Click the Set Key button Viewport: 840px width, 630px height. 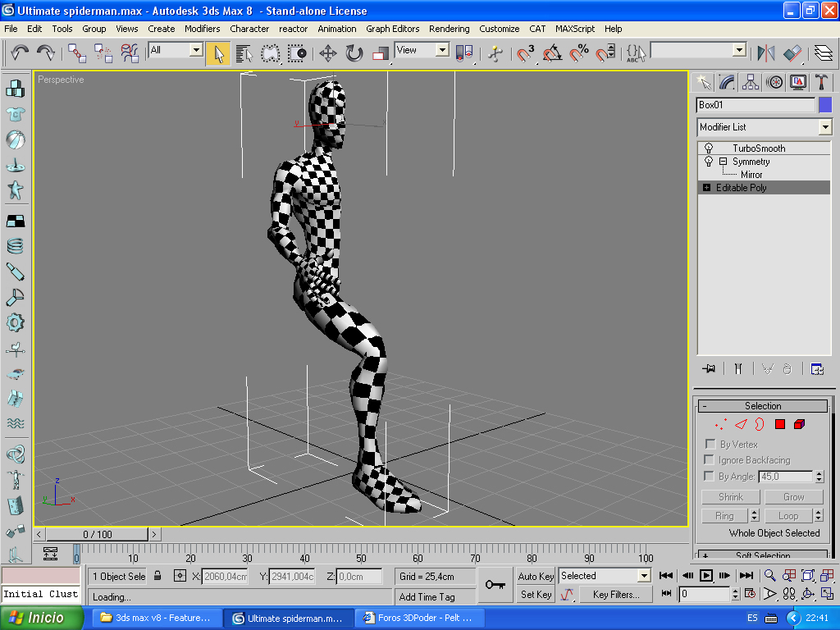[535, 594]
